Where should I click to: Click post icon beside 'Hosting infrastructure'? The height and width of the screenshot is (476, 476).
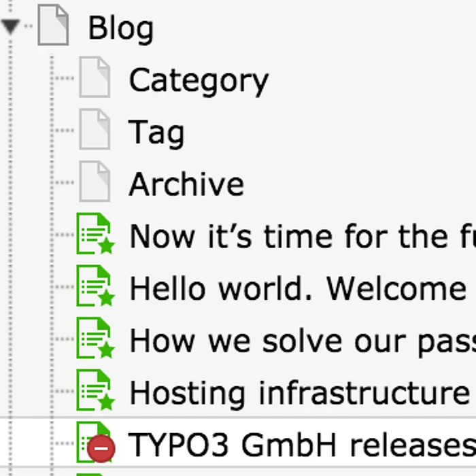94,391
